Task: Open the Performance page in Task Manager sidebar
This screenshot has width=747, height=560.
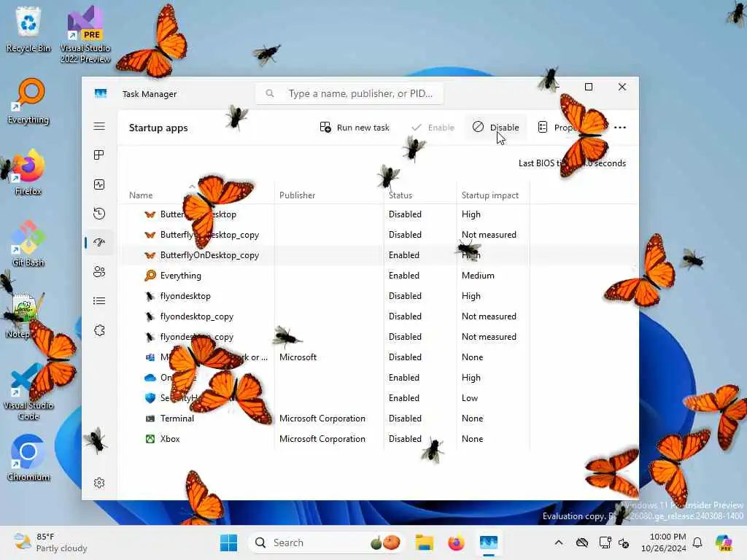Action: tap(99, 184)
